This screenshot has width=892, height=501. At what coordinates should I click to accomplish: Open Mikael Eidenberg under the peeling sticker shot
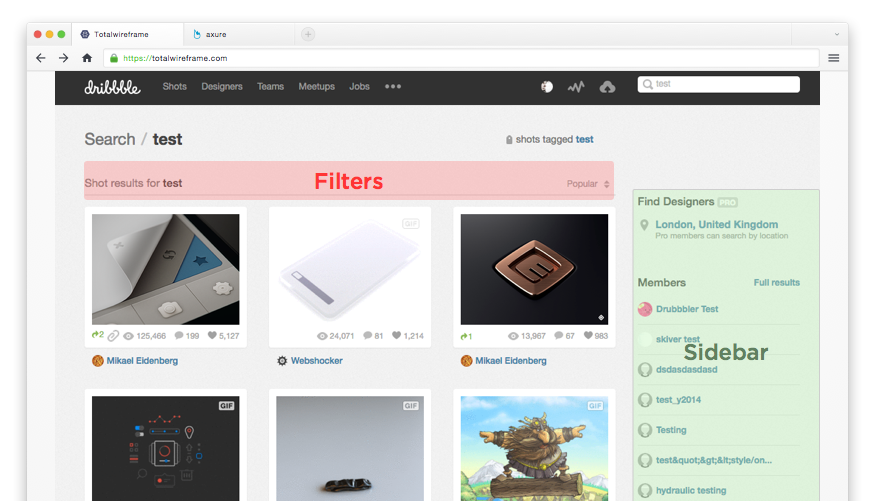click(142, 361)
